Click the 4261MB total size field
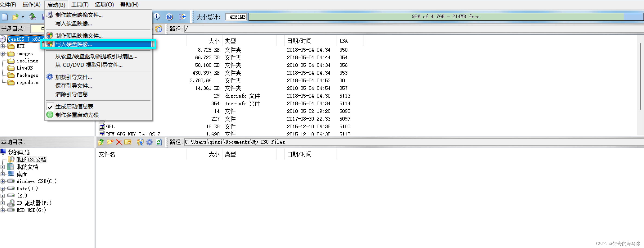Image resolution: width=644 pixels, height=248 pixels. [236, 17]
